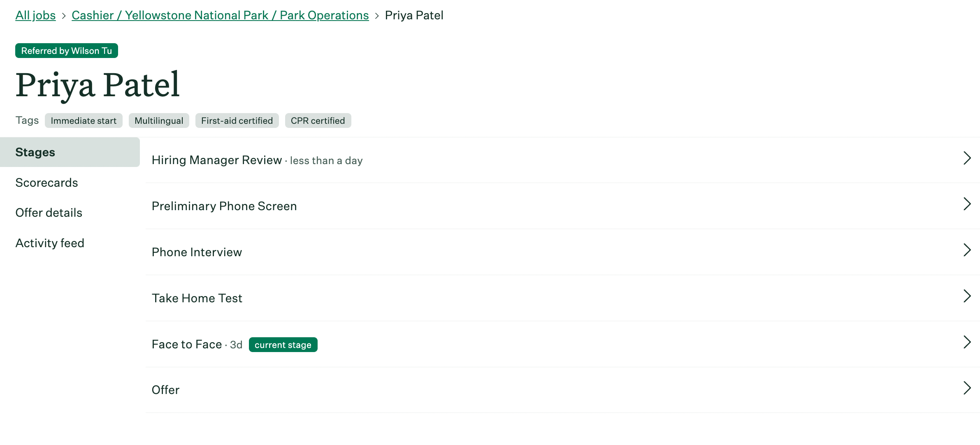
Task: Expand the Face to Face stage chevron
Action: [966, 343]
